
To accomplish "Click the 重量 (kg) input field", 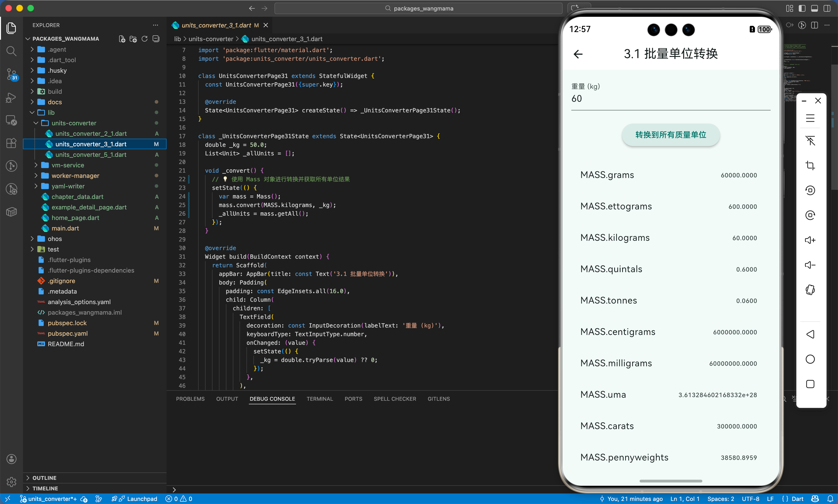I will pyautogui.click(x=670, y=99).
